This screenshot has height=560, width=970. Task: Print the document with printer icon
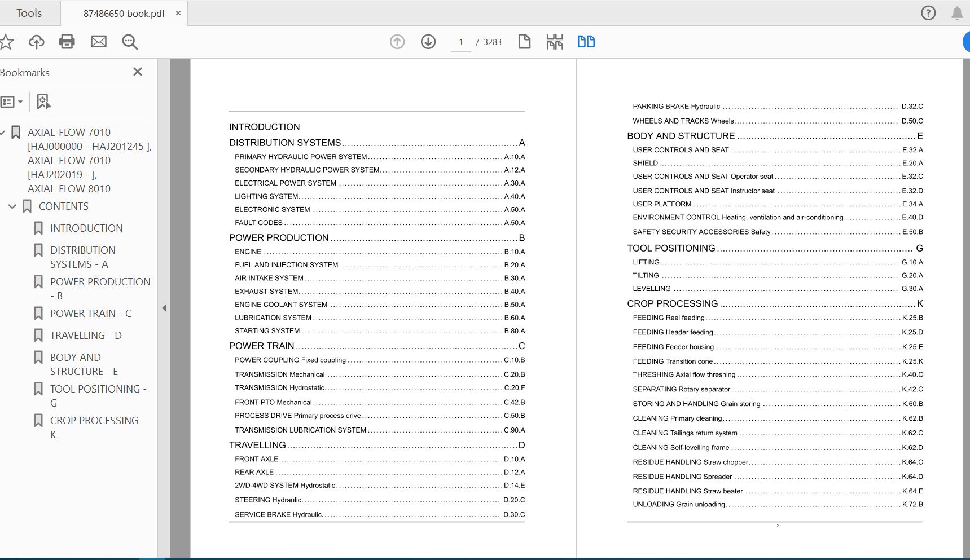point(67,42)
